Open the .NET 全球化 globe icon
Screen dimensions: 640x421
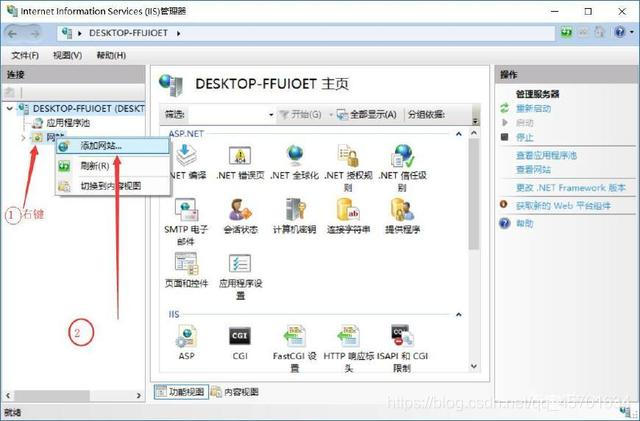coord(295,155)
